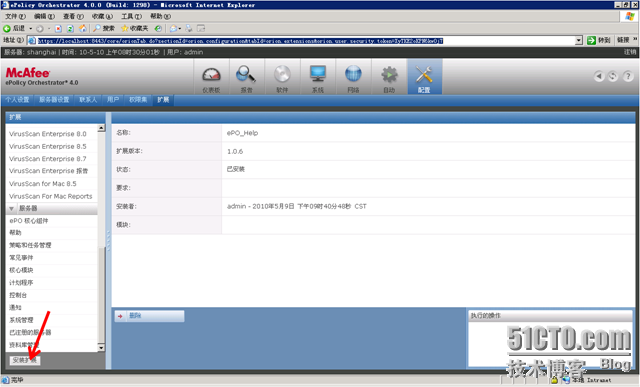Open the back button history dropdown

tap(31, 29)
